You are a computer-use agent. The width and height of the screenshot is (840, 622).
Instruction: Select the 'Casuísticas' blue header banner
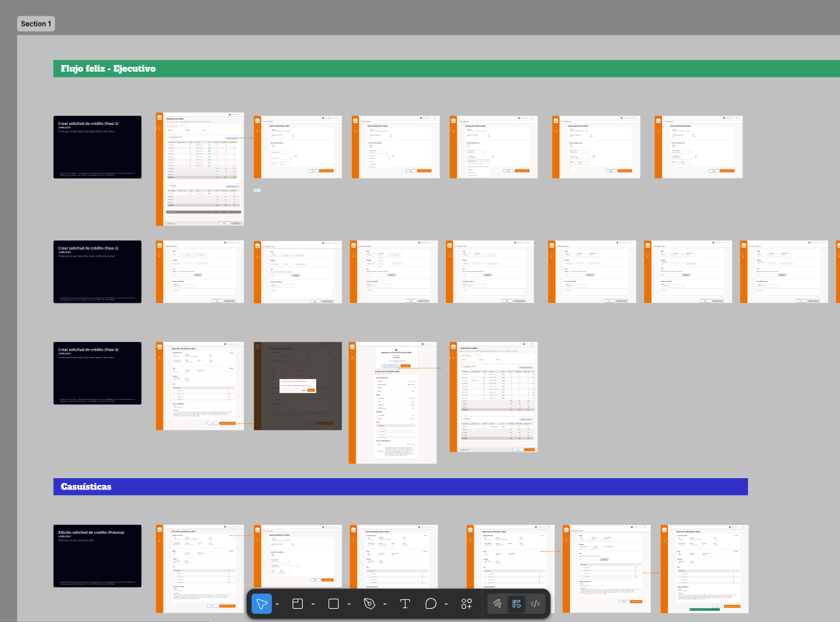pyautogui.click(x=400, y=486)
